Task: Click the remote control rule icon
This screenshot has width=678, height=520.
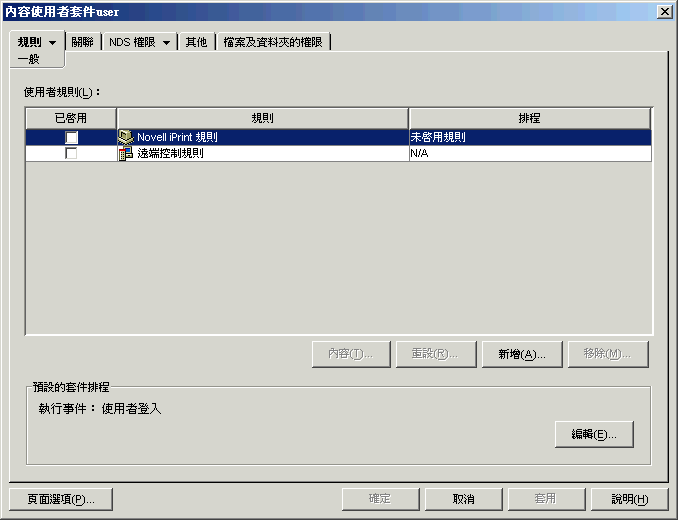Action: (x=125, y=153)
